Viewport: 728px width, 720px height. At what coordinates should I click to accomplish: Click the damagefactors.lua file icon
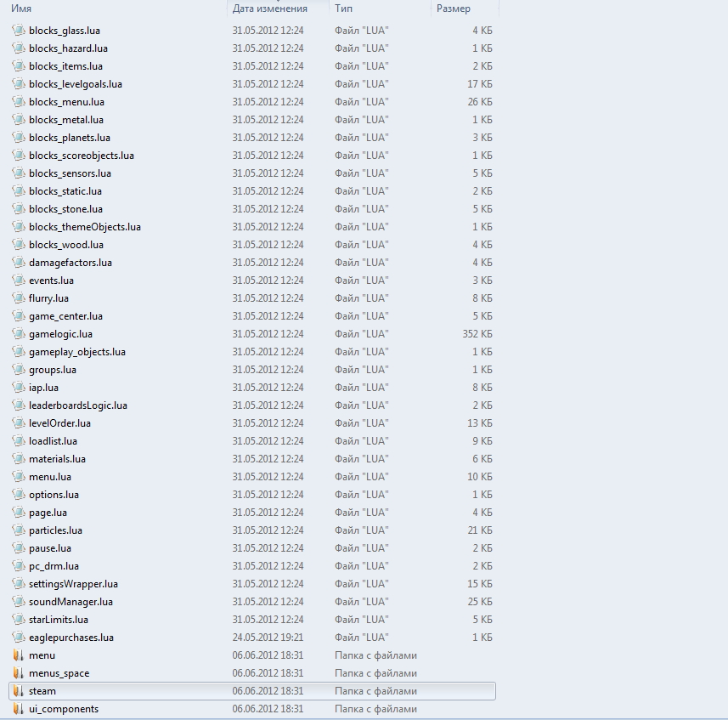(18, 263)
